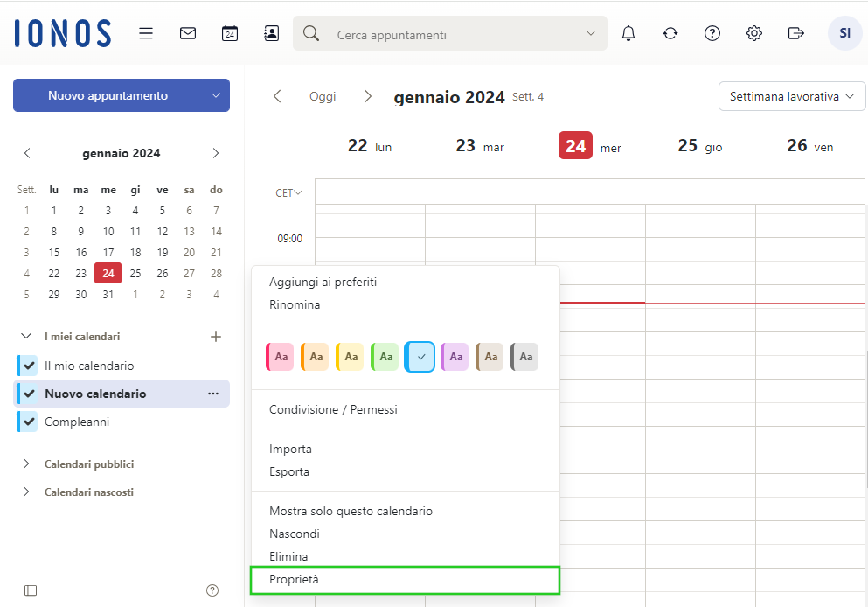The width and height of the screenshot is (868, 607).
Task: Open the help icon at sidebar bottom
Action: [x=212, y=590]
